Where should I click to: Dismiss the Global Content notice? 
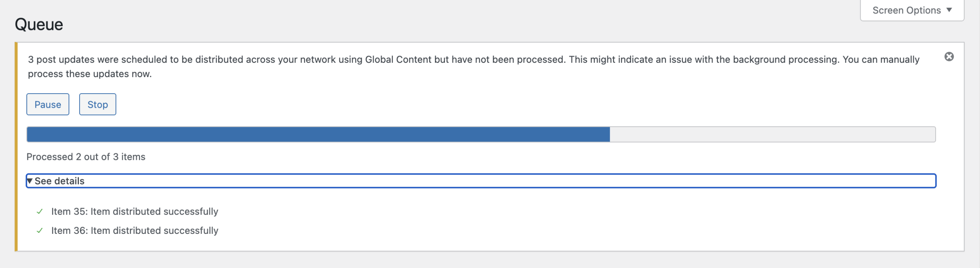pyautogui.click(x=949, y=57)
